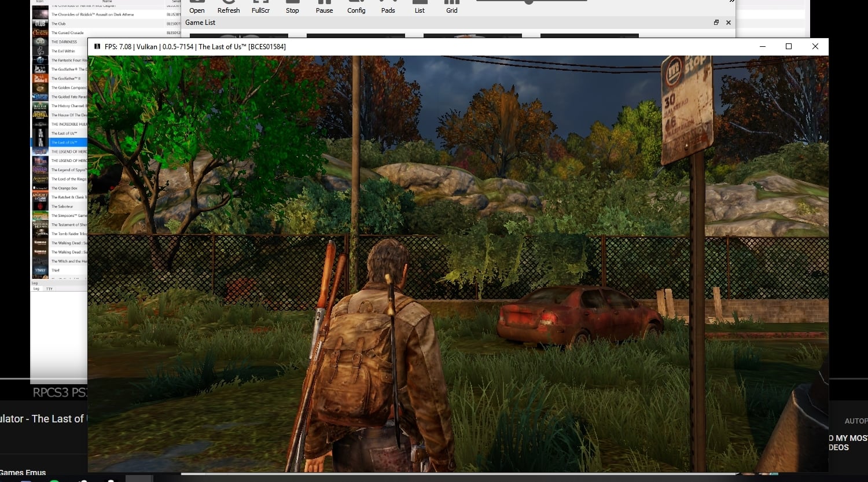Select The House Of The Dead row
Screen dimensions: 868x482
pyautogui.click(x=59, y=115)
